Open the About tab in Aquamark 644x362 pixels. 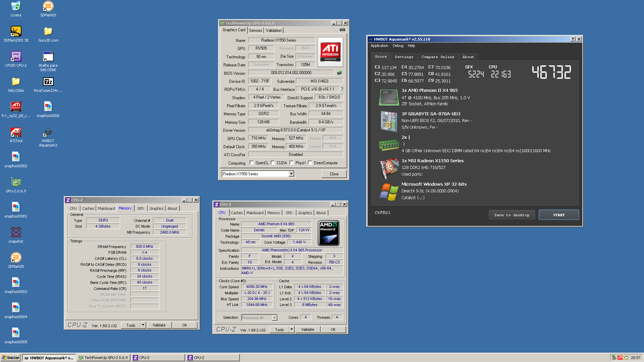tap(468, 57)
